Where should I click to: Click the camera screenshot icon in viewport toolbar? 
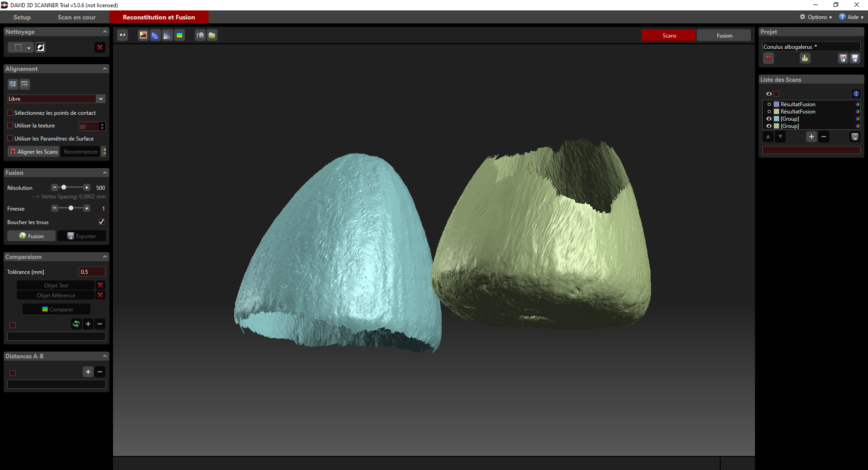200,35
